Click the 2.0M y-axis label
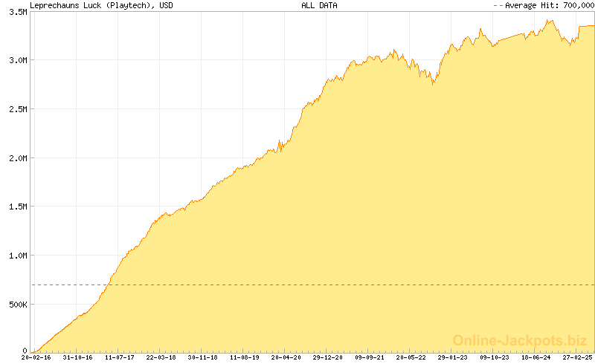Screen dimensions: 595x364 coord(15,158)
